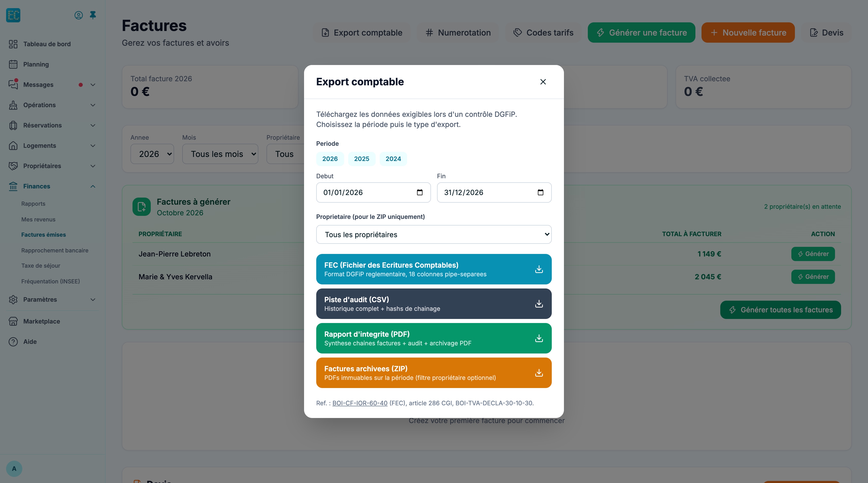
Task: Click Générer toutes les factures button
Action: tap(780, 310)
